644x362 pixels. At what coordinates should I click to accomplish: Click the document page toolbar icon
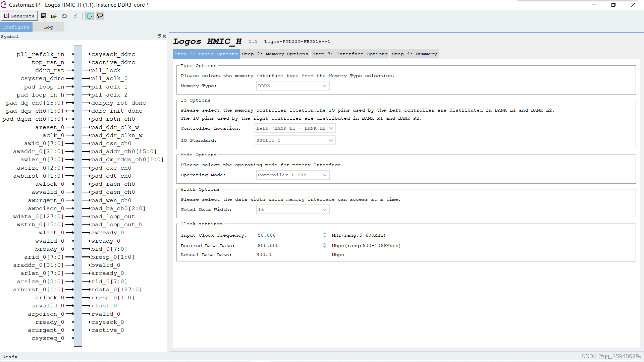(x=75, y=16)
